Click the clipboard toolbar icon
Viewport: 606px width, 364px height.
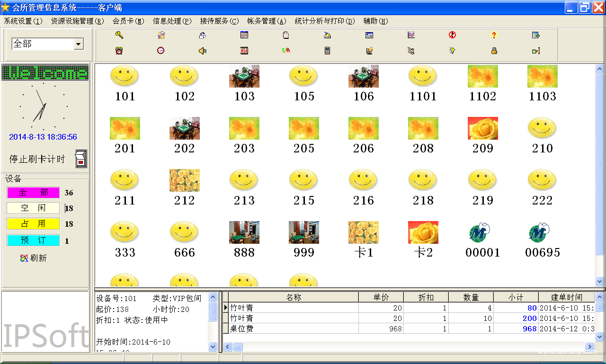tap(286, 35)
